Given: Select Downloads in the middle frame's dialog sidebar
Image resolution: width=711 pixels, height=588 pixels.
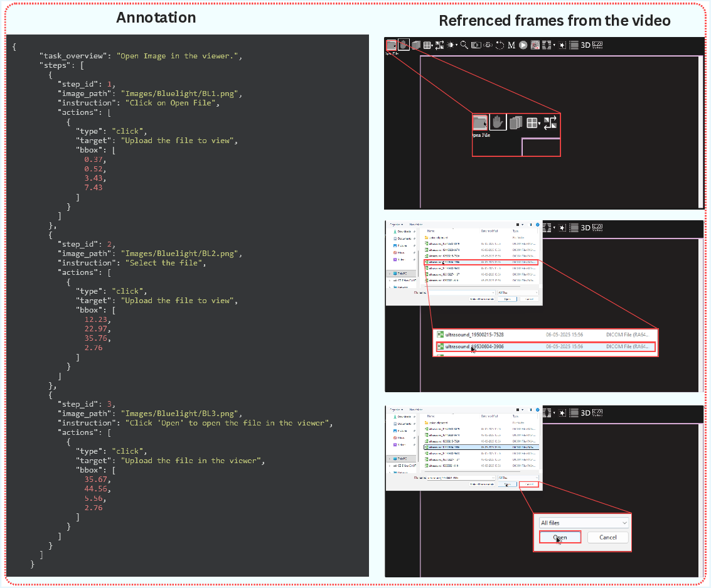Looking at the screenshot, I should (404, 232).
